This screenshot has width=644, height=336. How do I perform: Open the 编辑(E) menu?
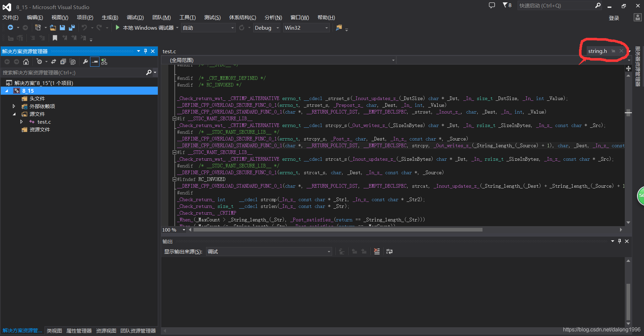point(35,18)
